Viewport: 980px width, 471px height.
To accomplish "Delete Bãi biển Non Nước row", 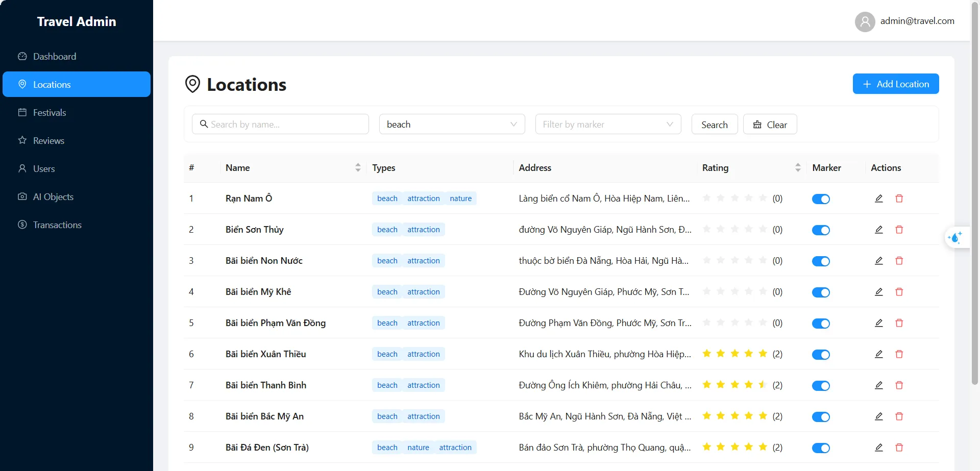I will 899,261.
